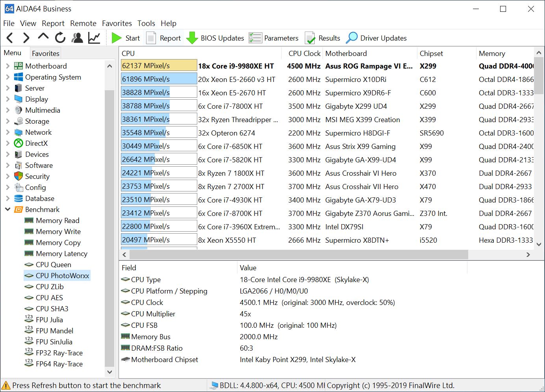Click the Memory column header
The image size is (545, 392).
click(505, 53)
